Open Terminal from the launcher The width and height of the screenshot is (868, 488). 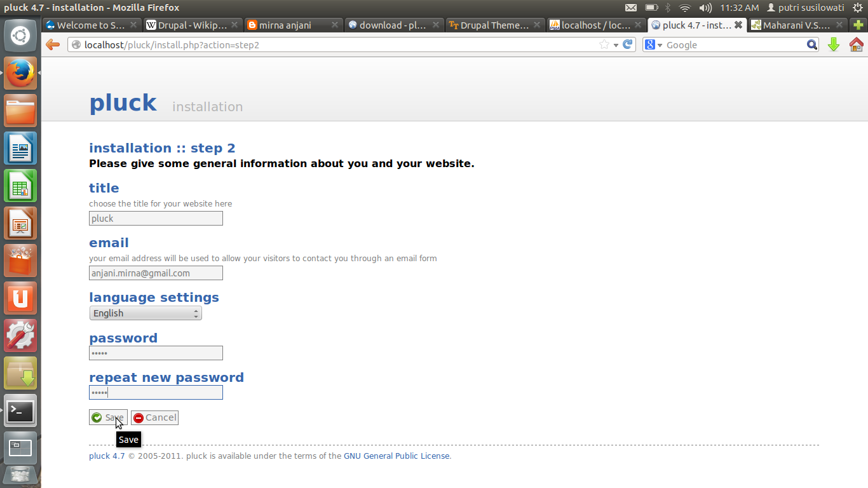20,410
